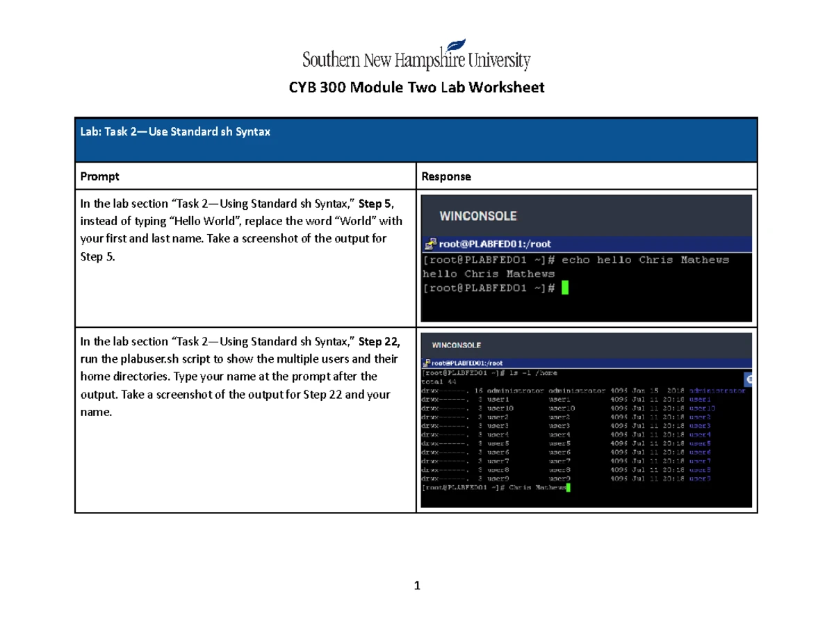834x644 pixels.
Task: Click the WINCONSOLE label in first screenshot
Action: (x=477, y=216)
